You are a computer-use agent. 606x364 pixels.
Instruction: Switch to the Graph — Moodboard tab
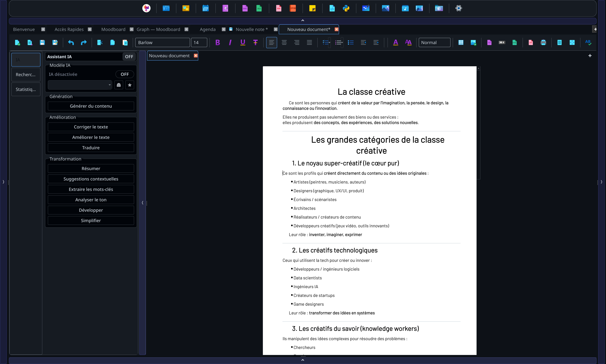coord(158,29)
